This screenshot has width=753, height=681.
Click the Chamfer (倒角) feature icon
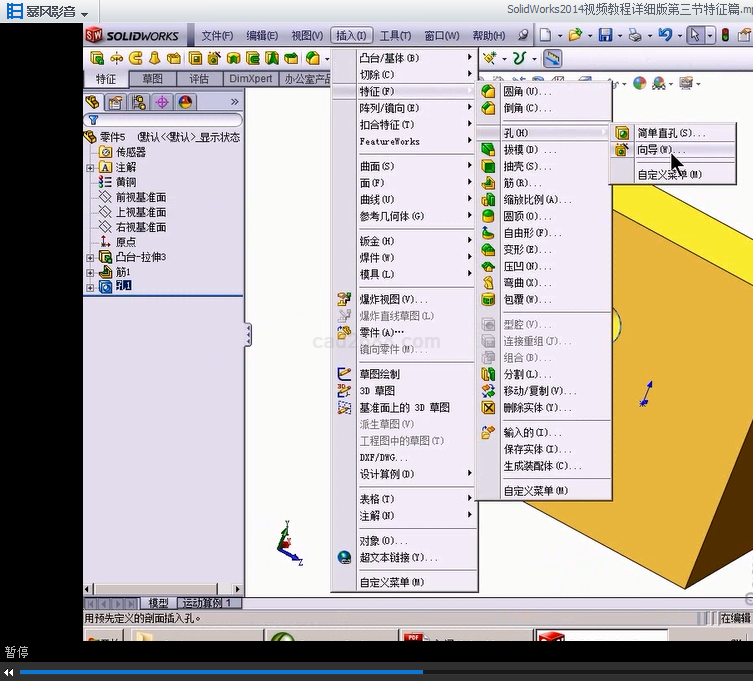pos(488,108)
